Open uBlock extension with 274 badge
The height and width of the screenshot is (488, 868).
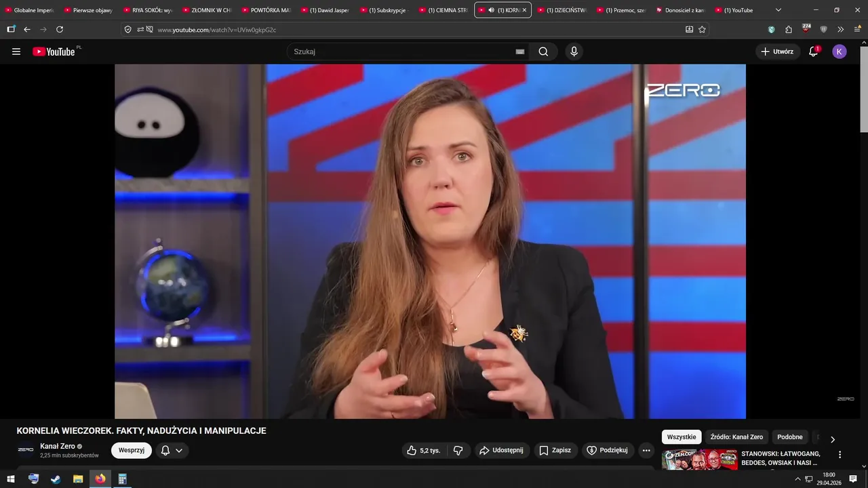tap(806, 28)
